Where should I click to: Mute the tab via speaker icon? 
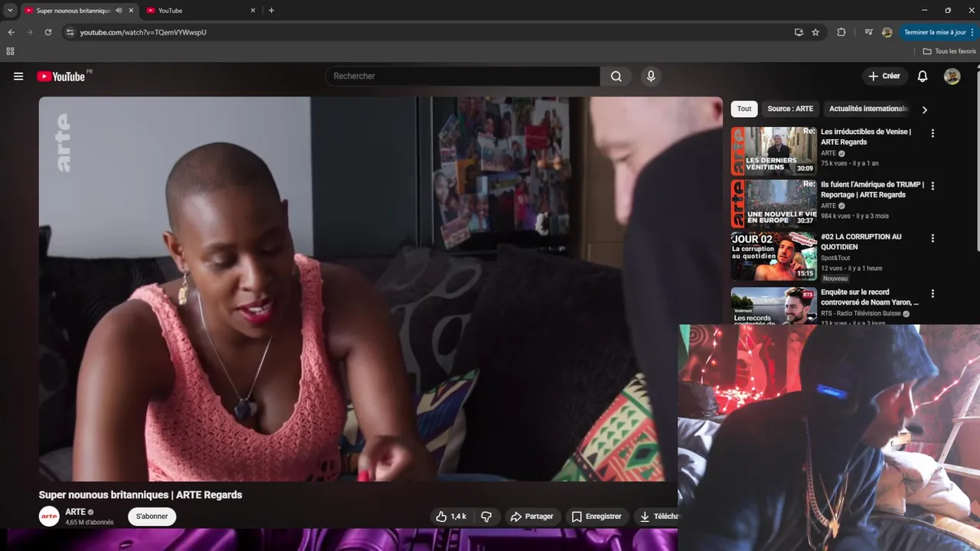[x=119, y=11]
